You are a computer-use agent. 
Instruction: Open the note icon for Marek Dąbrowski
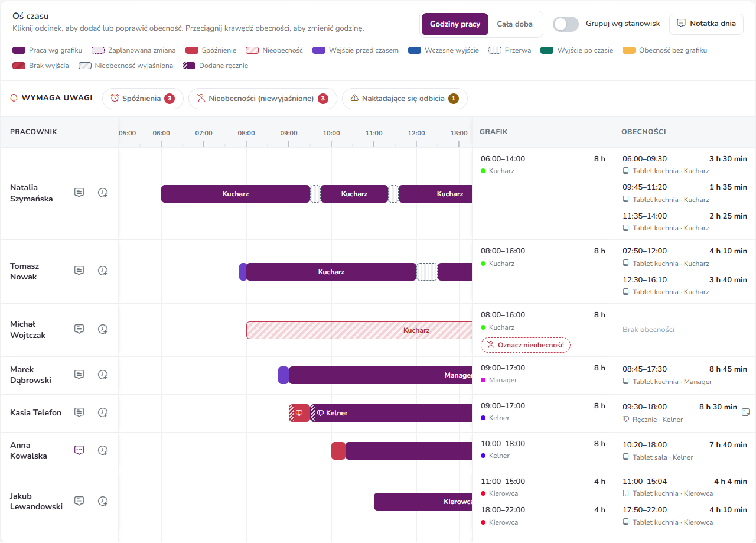tap(79, 375)
